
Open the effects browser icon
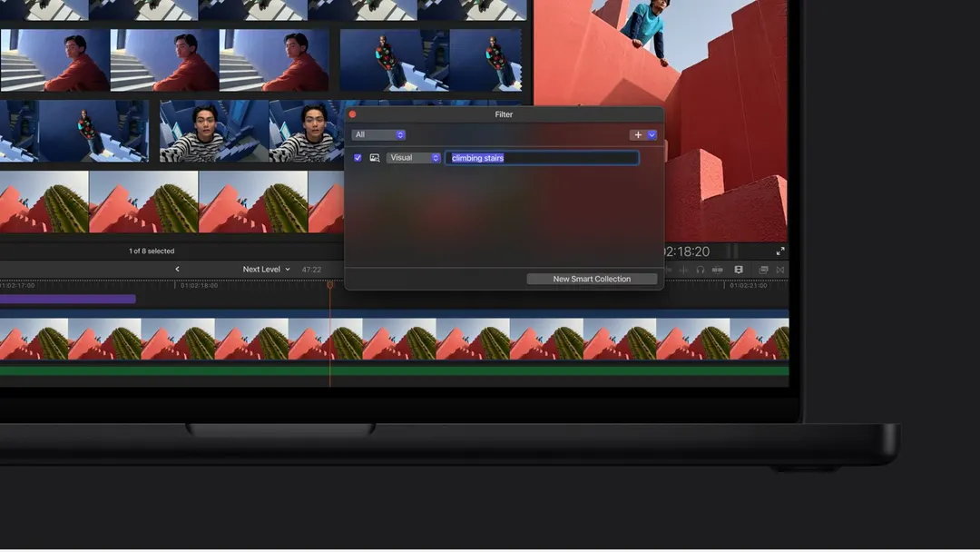(763, 270)
